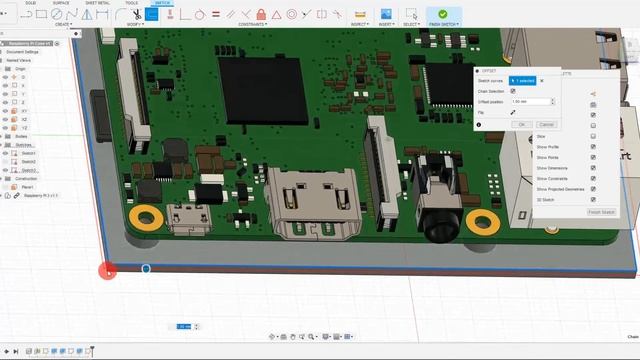Viewport: 640px width, 360px height.
Task: Click the red offset drag handle on canvas
Action: tap(108, 271)
